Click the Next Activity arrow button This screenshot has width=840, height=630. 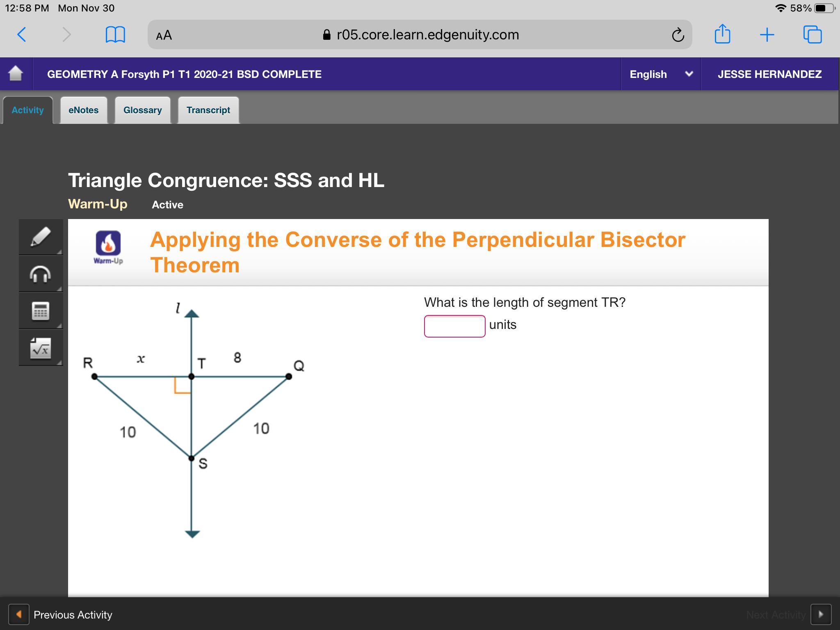pos(821,614)
